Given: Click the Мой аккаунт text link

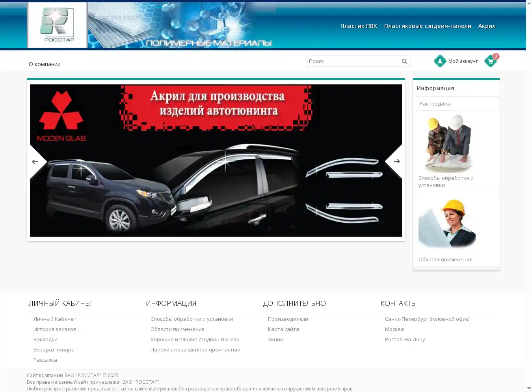Looking at the screenshot, I should (x=463, y=61).
